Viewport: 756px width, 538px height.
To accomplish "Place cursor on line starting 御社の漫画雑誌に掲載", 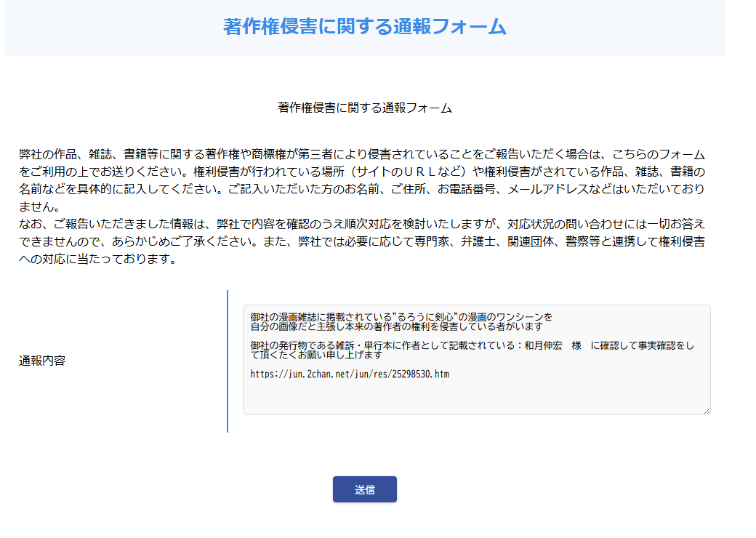I will click(401, 317).
